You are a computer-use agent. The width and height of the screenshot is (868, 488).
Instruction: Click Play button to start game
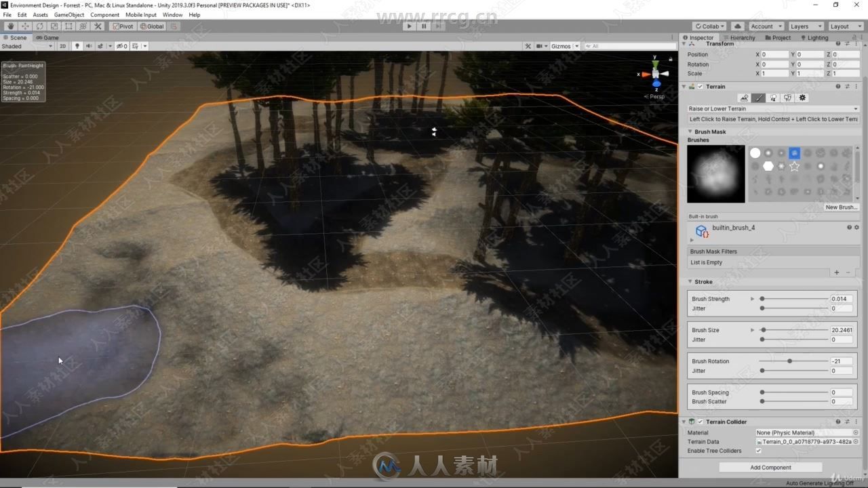408,26
